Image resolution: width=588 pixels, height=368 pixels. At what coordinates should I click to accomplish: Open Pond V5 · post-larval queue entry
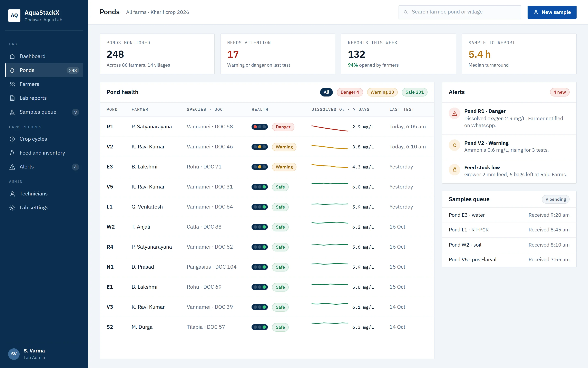pos(509,260)
